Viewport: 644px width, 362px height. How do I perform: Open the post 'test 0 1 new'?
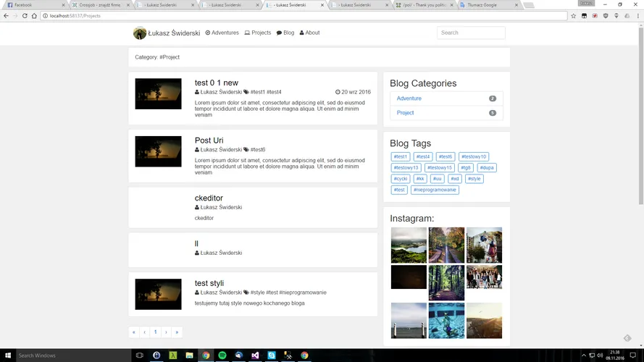tap(217, 83)
